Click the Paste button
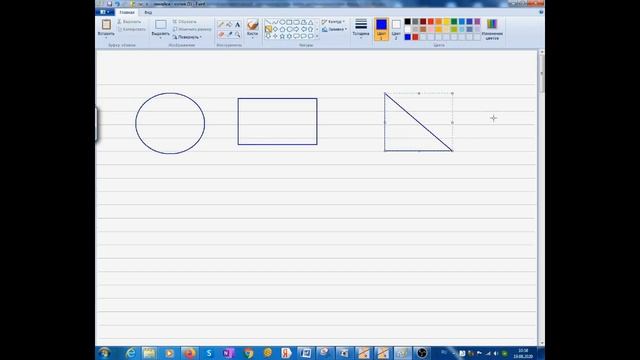This screenshot has height=360, width=640. [x=106, y=29]
